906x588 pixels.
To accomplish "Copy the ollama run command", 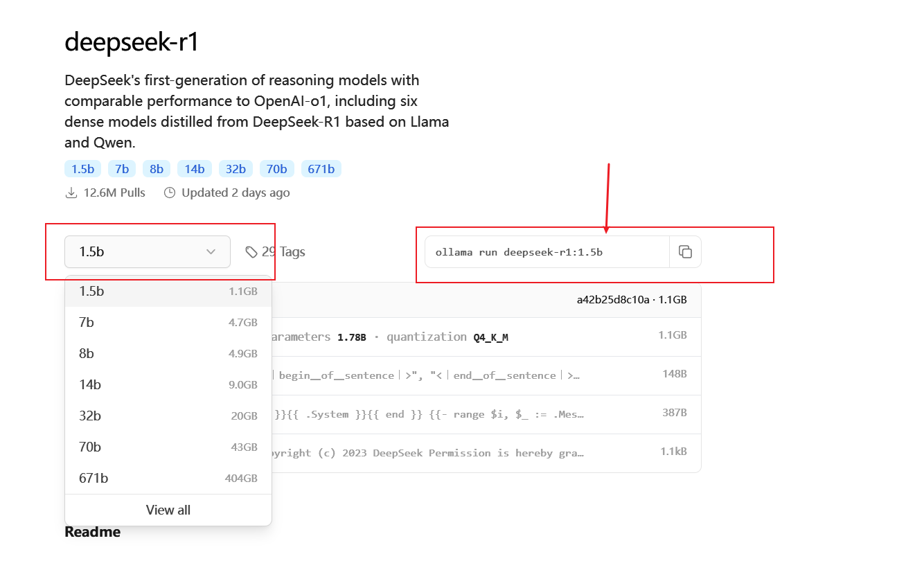I will pos(685,252).
